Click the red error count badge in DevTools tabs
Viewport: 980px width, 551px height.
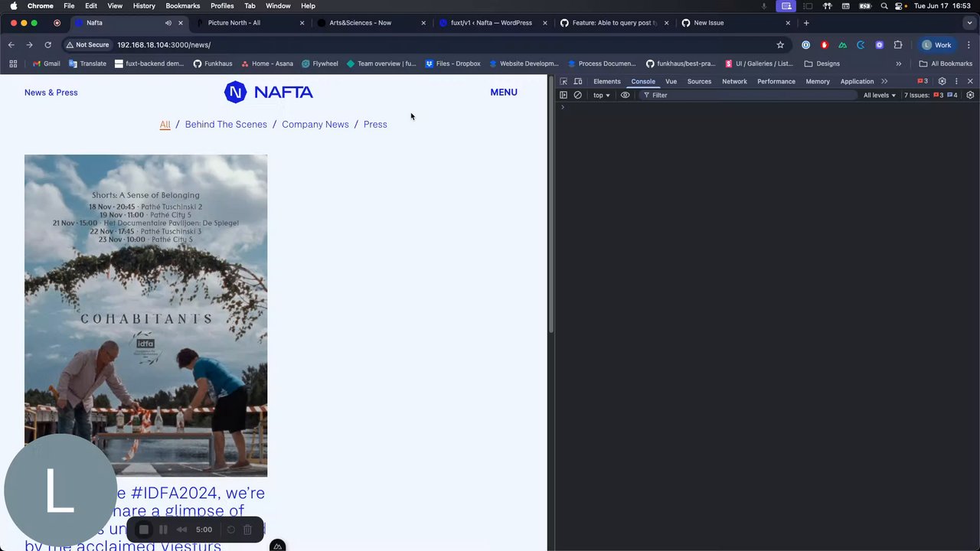pos(923,81)
